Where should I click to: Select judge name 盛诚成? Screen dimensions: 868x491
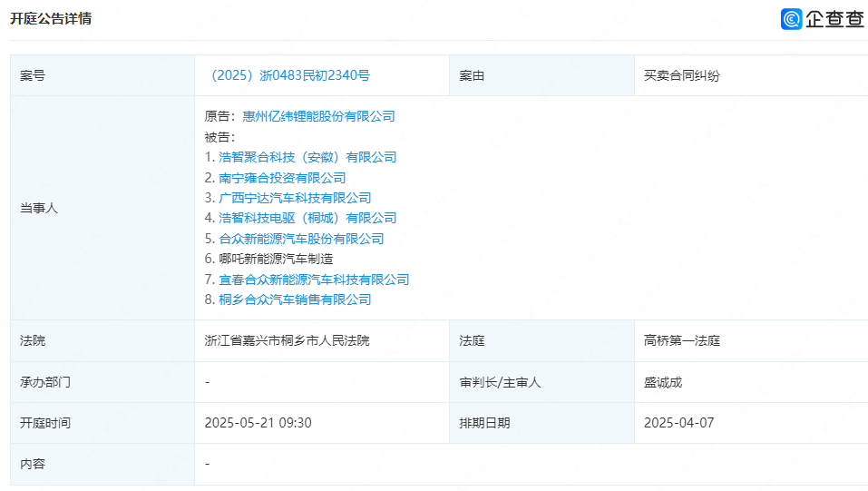(663, 382)
